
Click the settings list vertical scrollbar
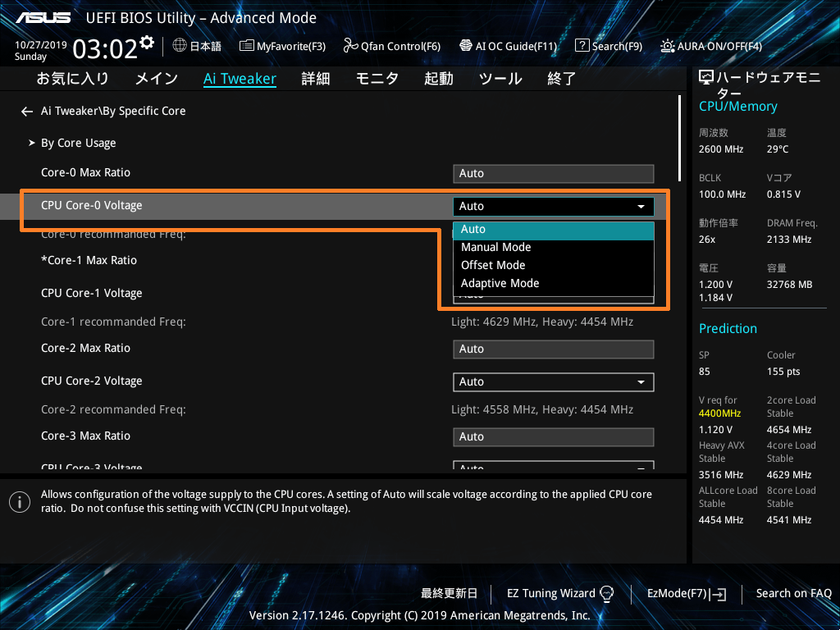679,138
